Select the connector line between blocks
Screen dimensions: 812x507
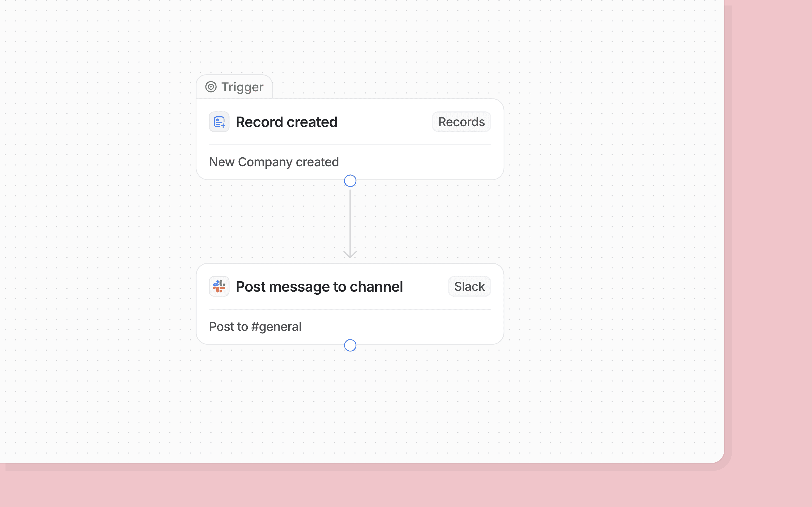point(350,221)
